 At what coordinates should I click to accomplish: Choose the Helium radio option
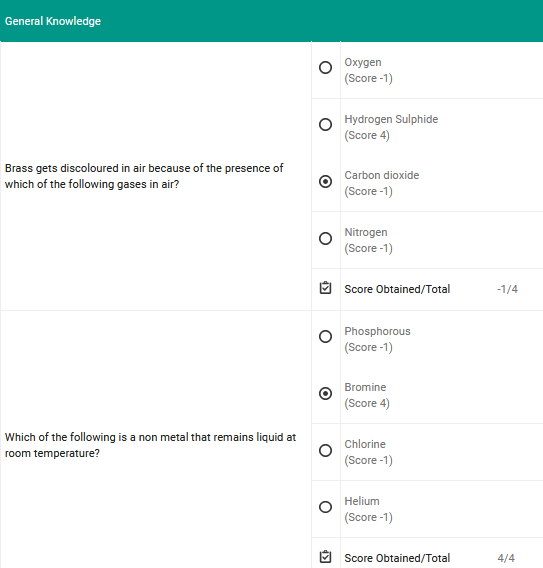(325, 507)
